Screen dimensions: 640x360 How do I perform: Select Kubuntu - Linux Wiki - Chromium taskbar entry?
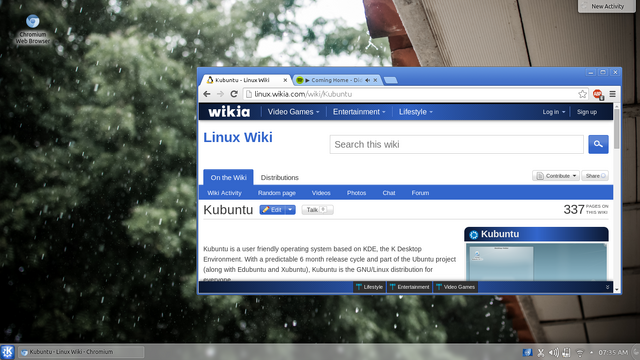coord(81,352)
